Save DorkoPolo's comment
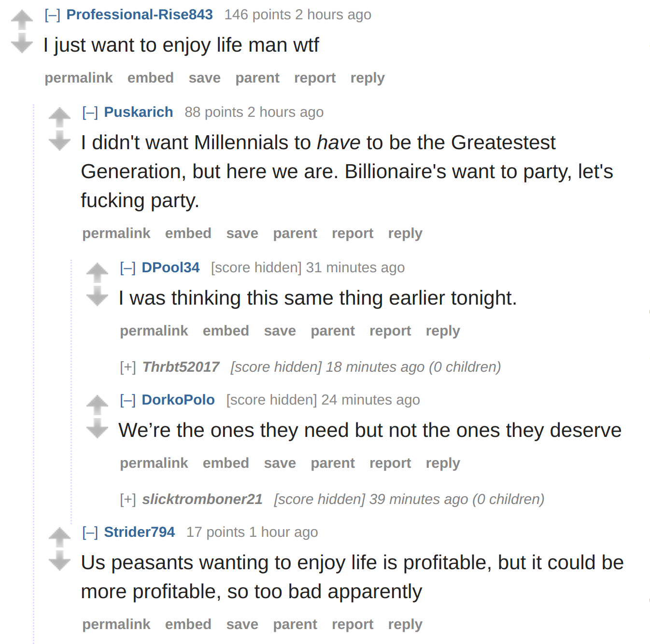 coord(280,463)
